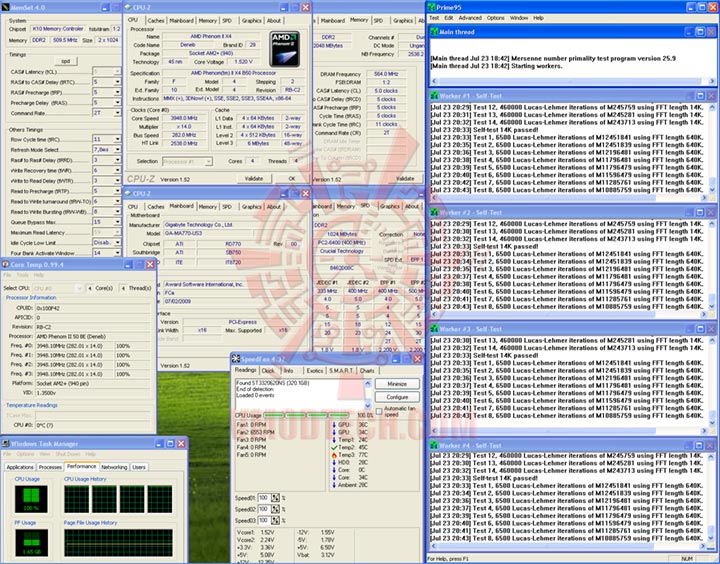Click the Worker #3 Self-Test window icon
Image resolution: width=720 pixels, height=564 pixels.
tap(434, 328)
